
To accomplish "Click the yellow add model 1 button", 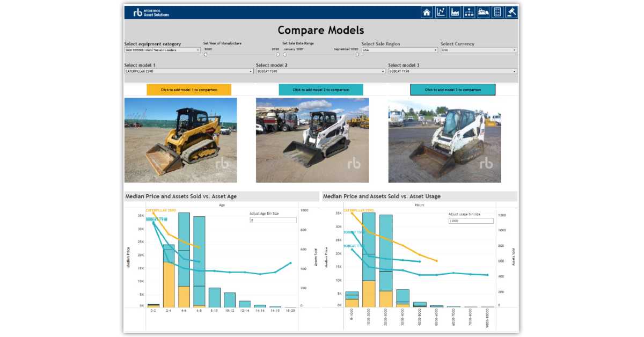I will [x=189, y=90].
